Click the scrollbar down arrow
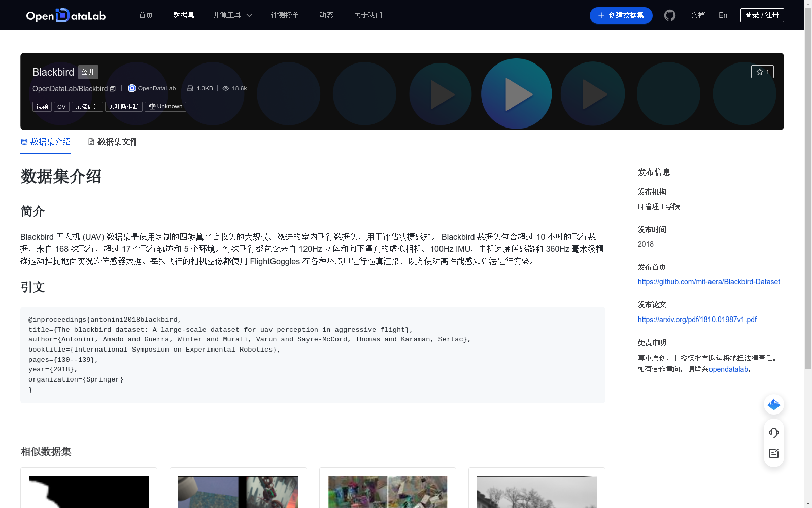Screen dimensions: 812x508 tap(808, 504)
